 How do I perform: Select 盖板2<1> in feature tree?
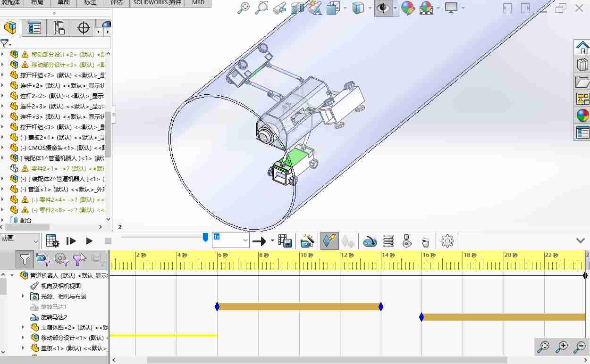coord(57,137)
